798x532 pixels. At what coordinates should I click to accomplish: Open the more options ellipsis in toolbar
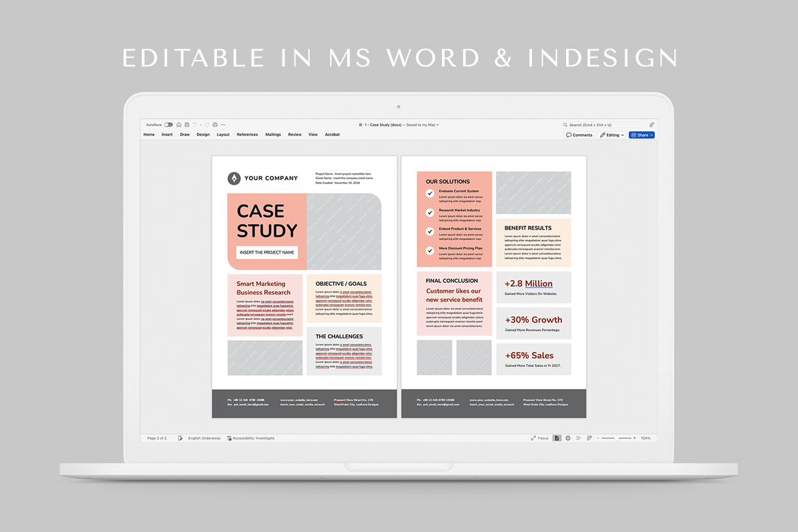tap(223, 125)
